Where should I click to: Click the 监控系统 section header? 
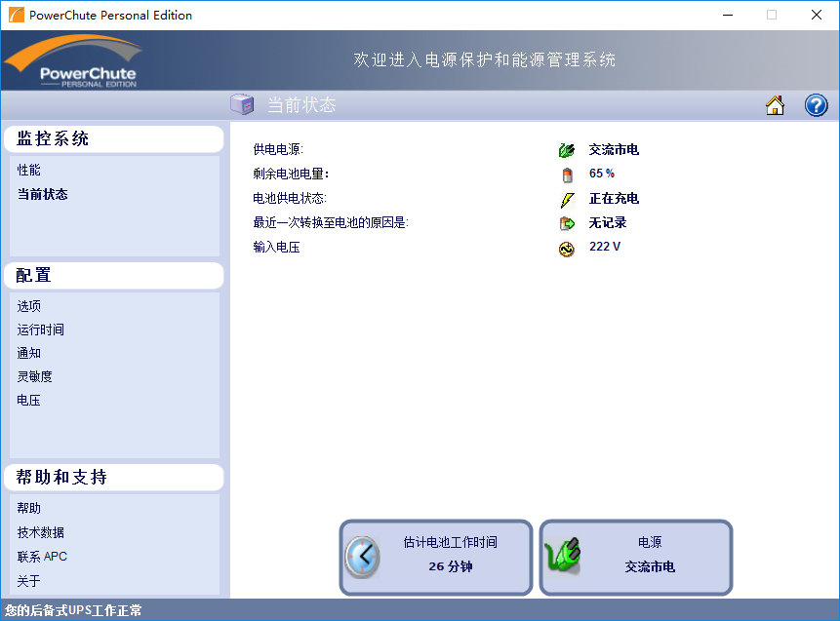[113, 139]
